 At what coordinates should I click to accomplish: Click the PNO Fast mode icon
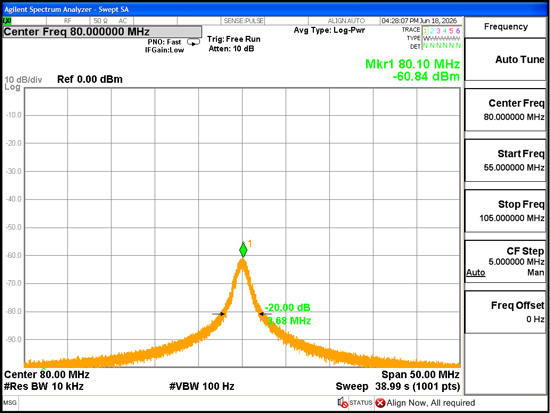click(193, 42)
